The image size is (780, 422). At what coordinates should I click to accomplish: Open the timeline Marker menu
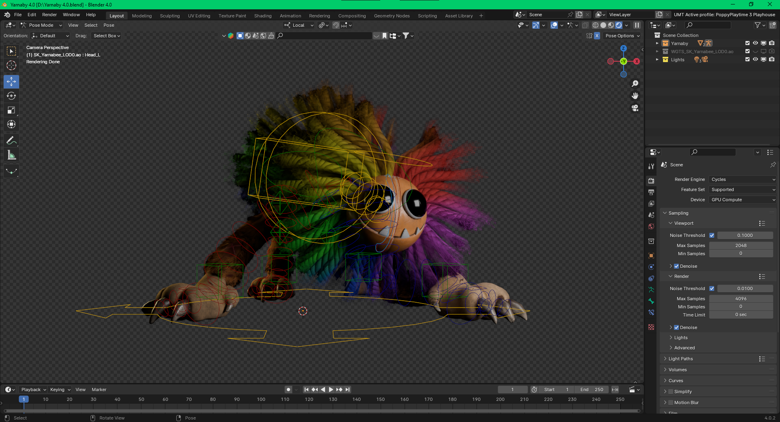pyautogui.click(x=98, y=390)
